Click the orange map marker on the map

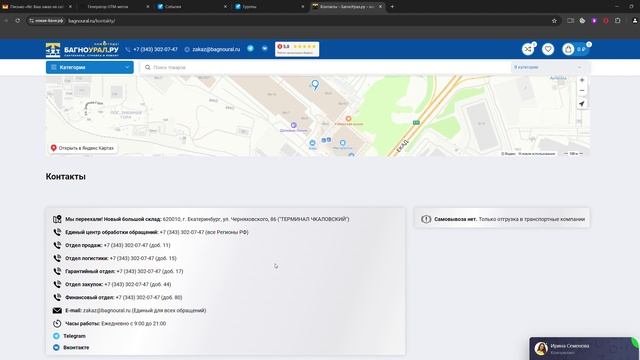coord(348,118)
